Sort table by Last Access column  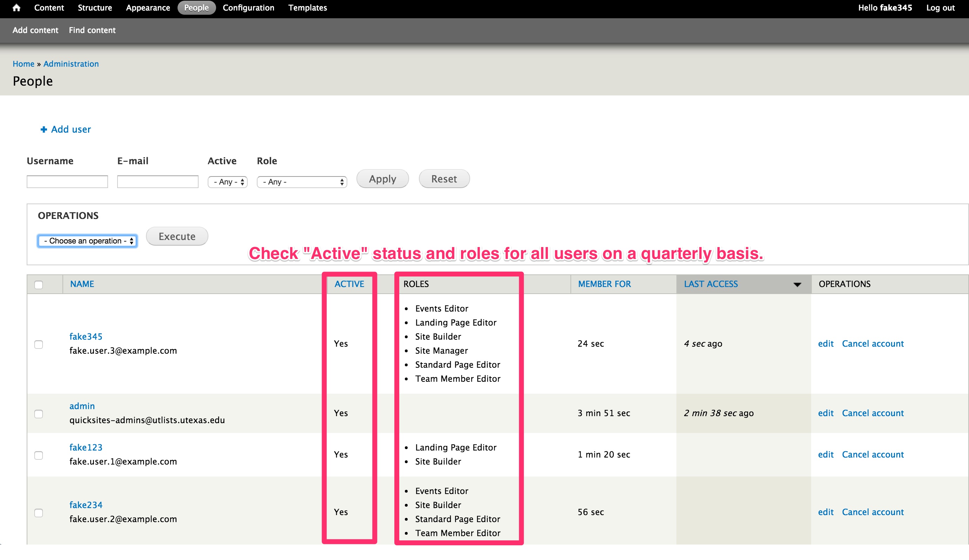pos(710,284)
